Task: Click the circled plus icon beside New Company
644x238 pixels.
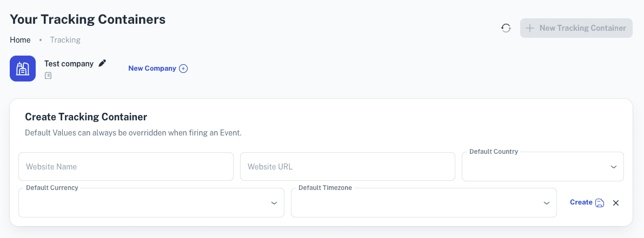Action: pos(184,69)
